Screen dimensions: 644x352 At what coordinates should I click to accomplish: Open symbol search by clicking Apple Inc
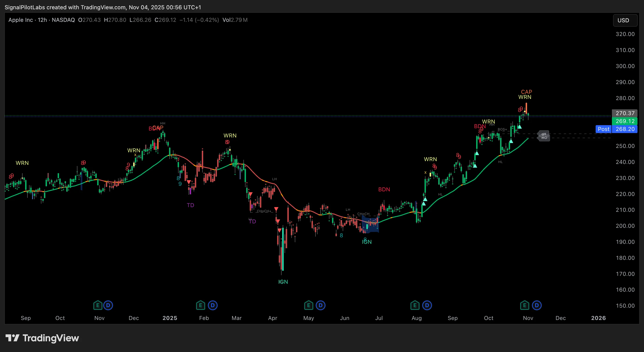pos(21,20)
